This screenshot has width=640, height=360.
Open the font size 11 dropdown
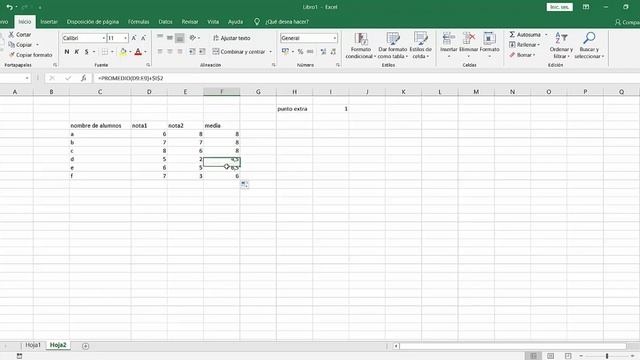click(125, 38)
